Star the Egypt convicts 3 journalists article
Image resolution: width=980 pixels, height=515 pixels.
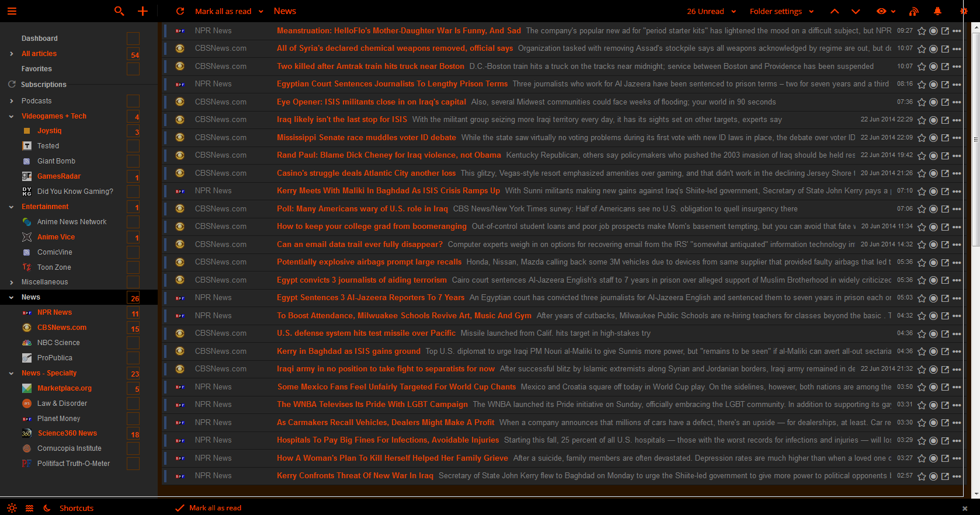922,280
